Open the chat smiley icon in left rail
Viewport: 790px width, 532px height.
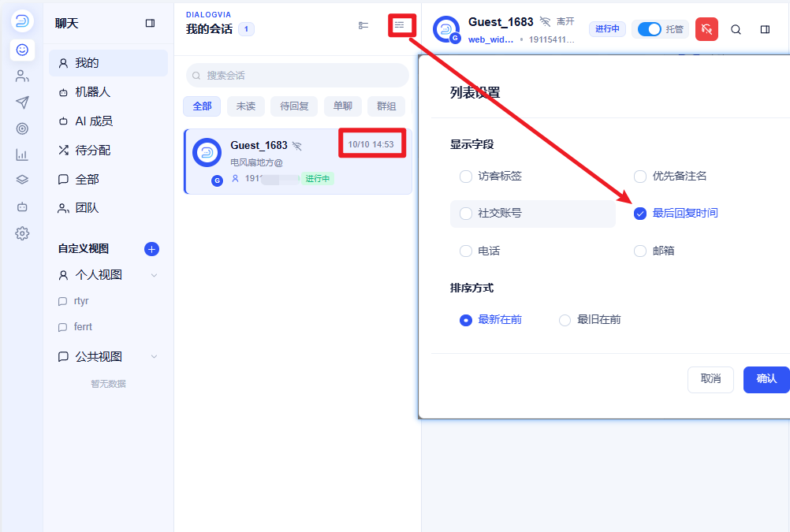click(x=22, y=50)
